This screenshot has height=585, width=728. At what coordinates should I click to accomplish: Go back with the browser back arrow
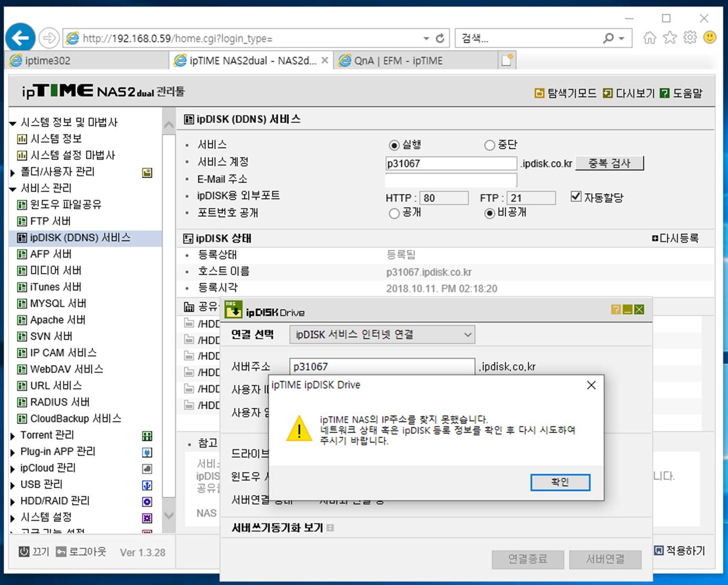coord(20,38)
